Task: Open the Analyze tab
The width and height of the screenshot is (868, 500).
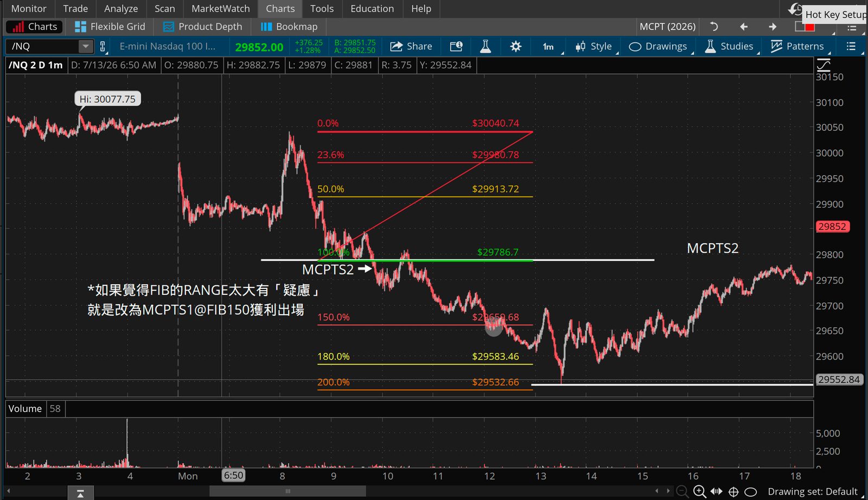Action: pos(121,9)
